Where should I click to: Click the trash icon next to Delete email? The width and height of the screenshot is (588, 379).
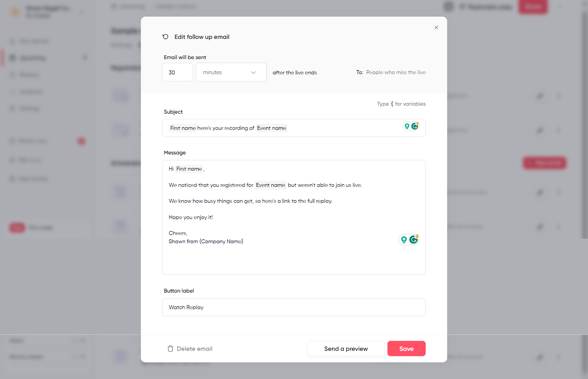point(171,348)
